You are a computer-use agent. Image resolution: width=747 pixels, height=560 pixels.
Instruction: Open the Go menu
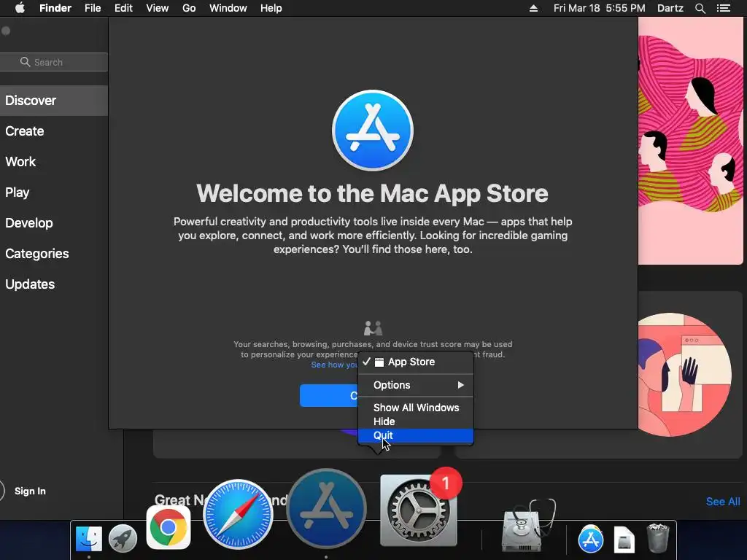(x=189, y=8)
